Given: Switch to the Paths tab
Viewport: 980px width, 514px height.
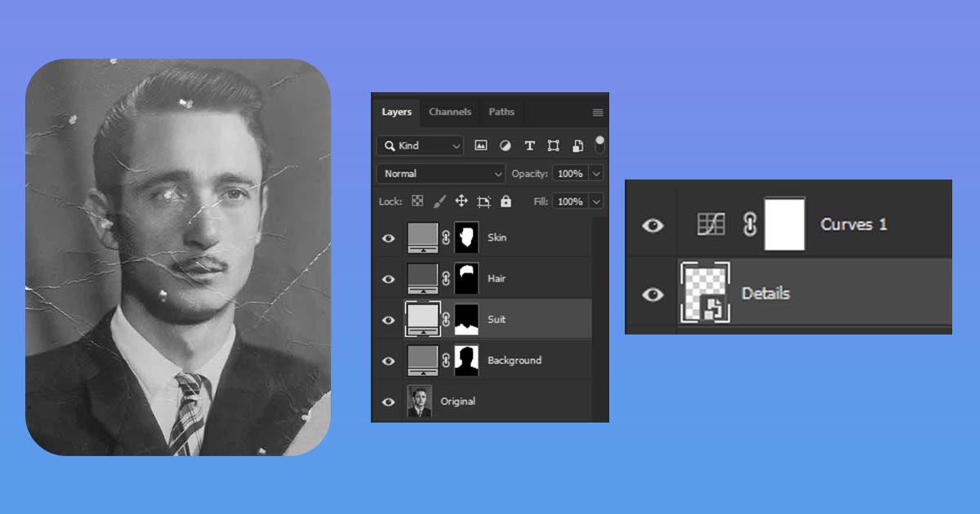Looking at the screenshot, I should (x=501, y=112).
